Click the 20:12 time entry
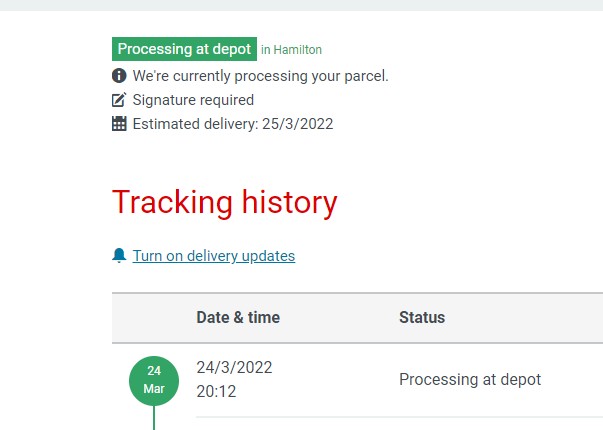This screenshot has width=603, height=430. click(216, 392)
